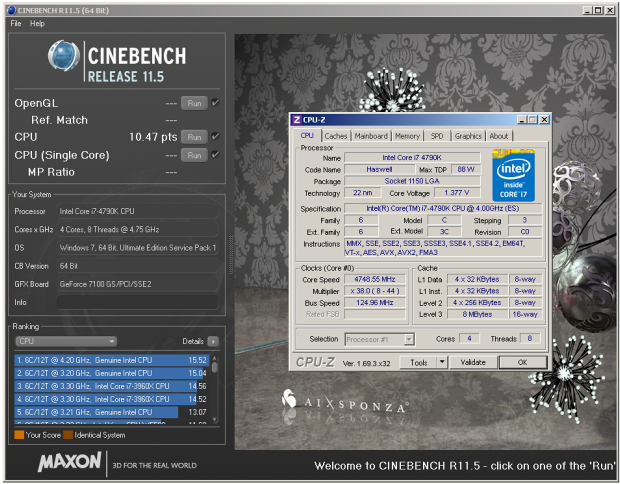Click the Tools button in CPU-Z
The width and height of the screenshot is (620, 484).
coord(418,363)
